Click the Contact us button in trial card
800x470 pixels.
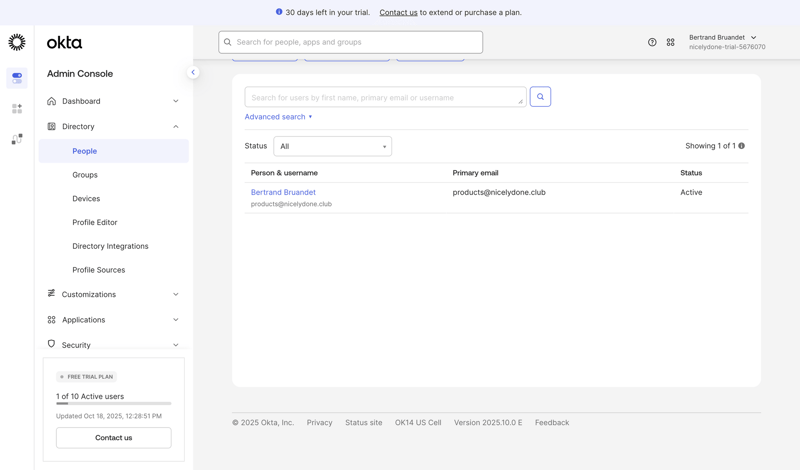pyautogui.click(x=114, y=438)
